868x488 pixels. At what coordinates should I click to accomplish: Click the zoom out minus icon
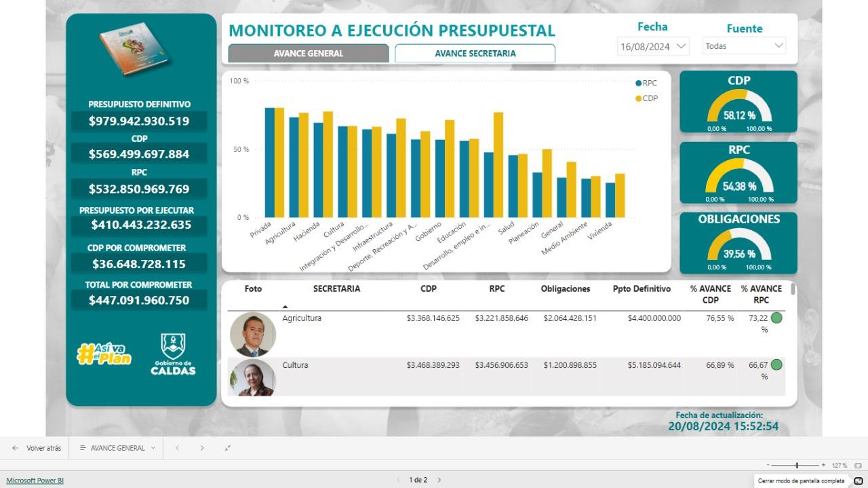pos(768,466)
